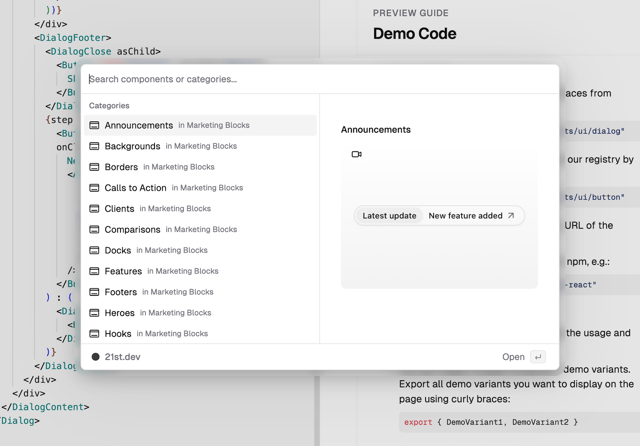Click the video camera icon in preview

click(357, 154)
